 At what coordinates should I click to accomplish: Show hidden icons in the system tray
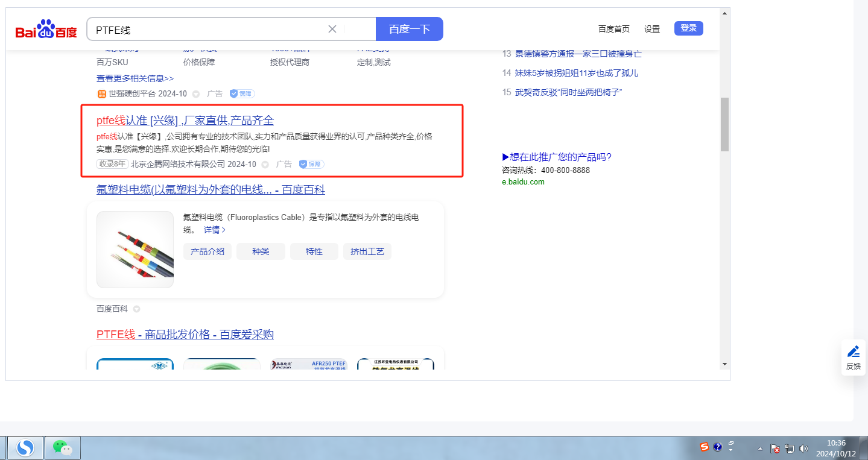click(760, 449)
